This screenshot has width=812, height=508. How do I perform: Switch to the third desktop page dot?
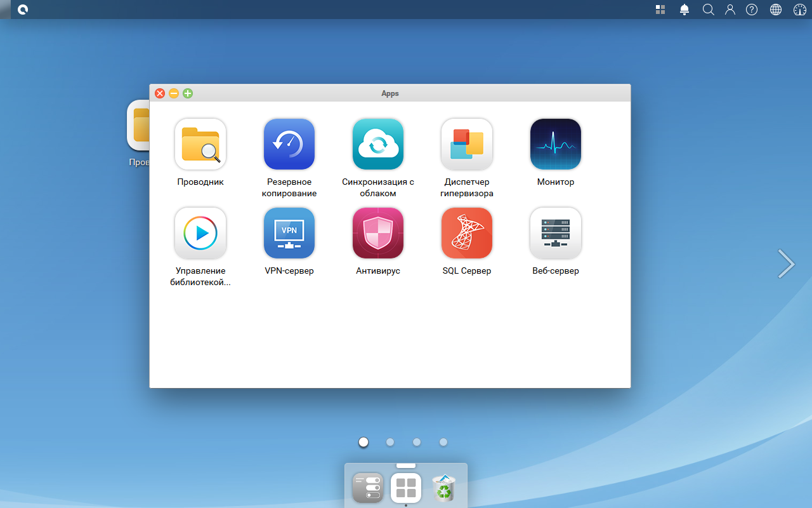tap(417, 442)
